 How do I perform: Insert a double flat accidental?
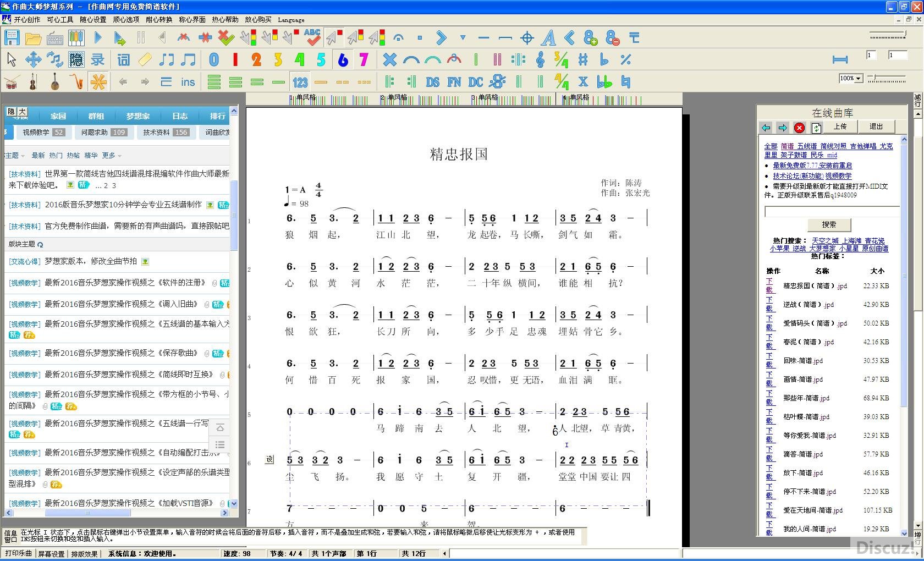point(604,82)
